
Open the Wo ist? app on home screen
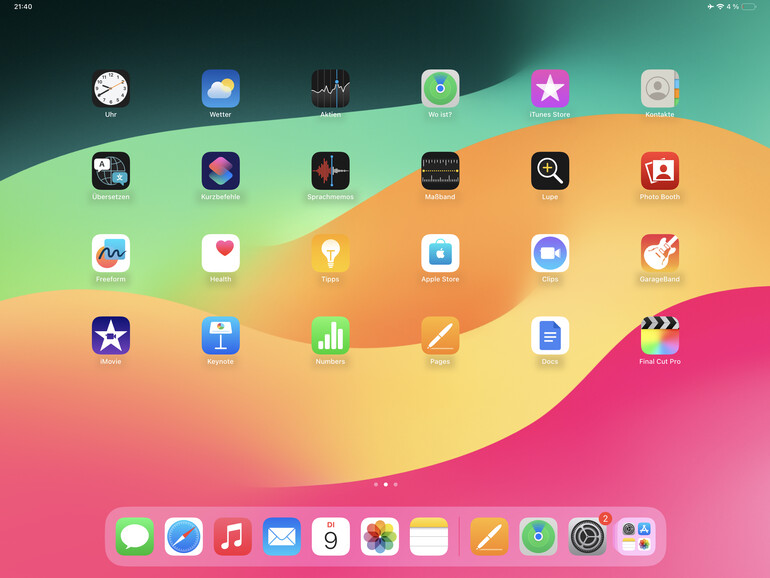tap(440, 88)
